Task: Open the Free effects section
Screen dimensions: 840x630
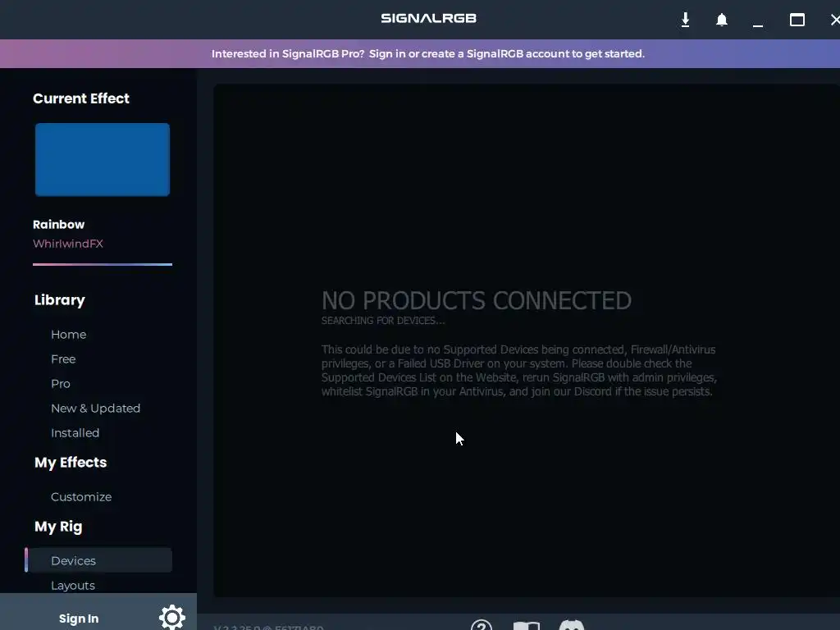Action: 63,359
